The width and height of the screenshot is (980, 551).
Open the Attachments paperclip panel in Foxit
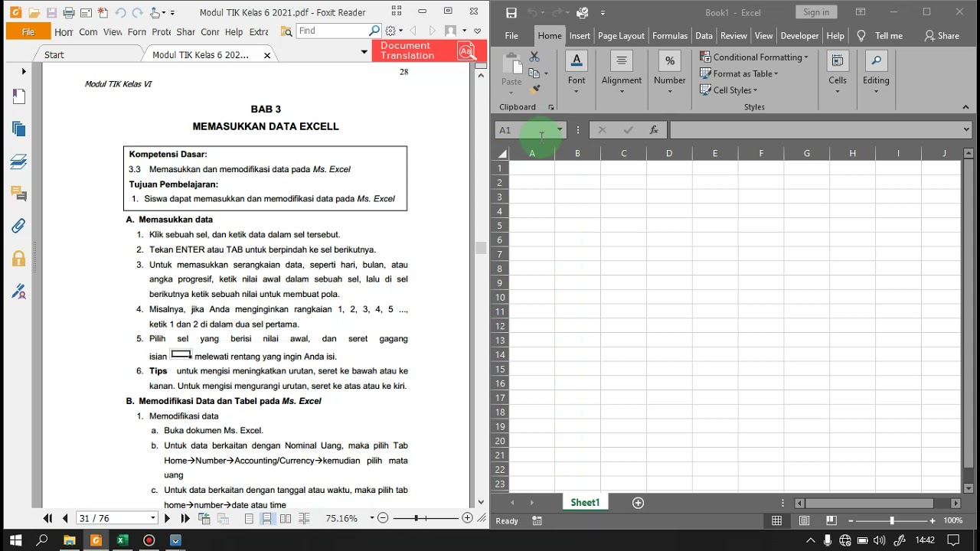19,227
